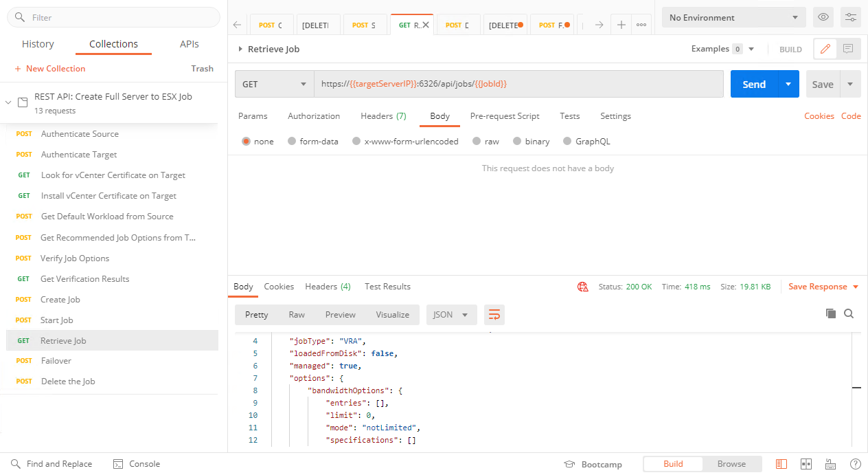Click the orange pane layout icon beside Browse
The image size is (868, 475).
tap(781, 464)
